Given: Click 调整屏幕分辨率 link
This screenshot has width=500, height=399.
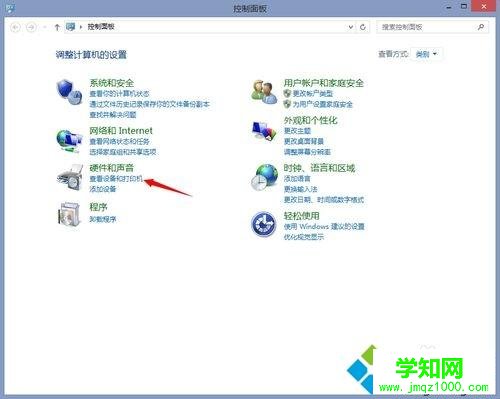Looking at the screenshot, I should click(x=307, y=152).
